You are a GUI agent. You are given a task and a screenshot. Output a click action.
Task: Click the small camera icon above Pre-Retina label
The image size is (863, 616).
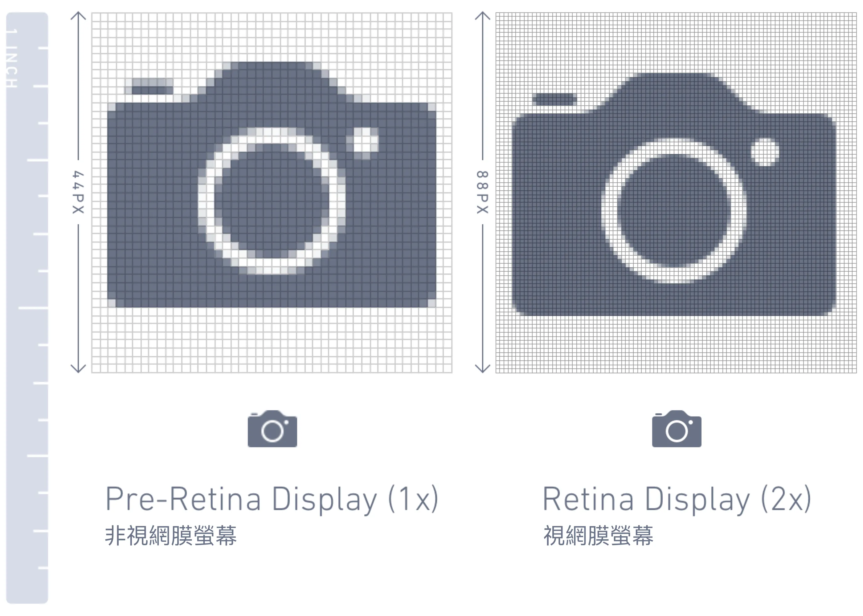[x=272, y=428]
